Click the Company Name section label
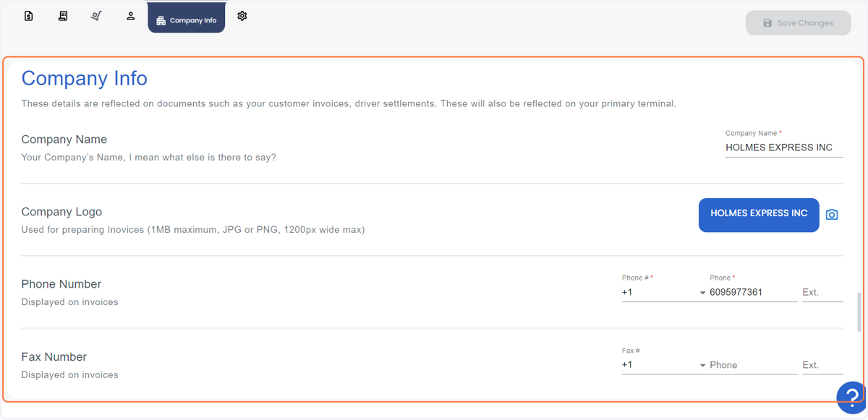Viewport: 868px width, 420px height. [64, 140]
